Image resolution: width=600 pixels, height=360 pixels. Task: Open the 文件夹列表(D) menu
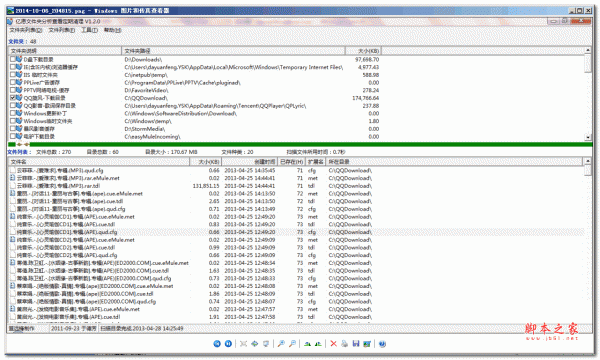point(26,30)
